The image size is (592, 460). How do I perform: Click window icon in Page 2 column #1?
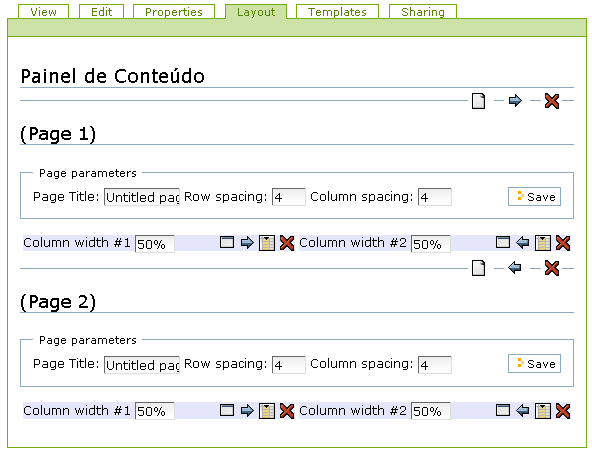tap(227, 410)
